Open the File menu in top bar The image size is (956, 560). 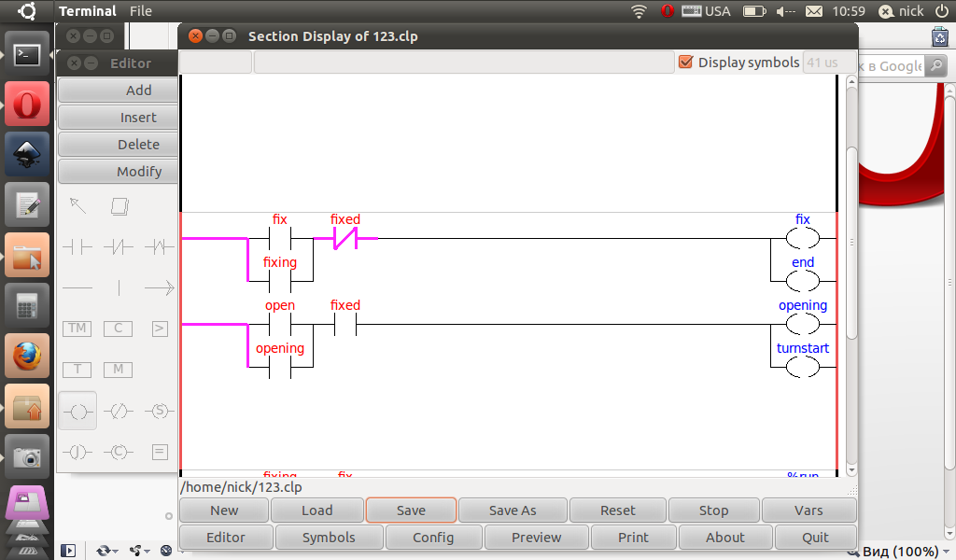point(141,11)
